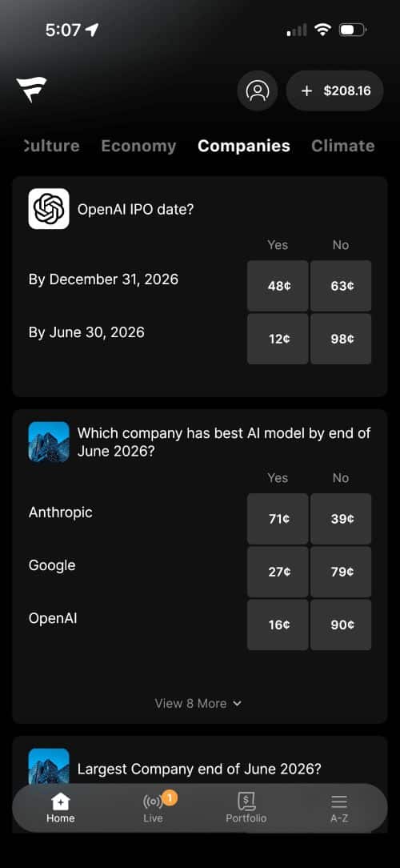Tap the OpenAI logo thumbnail
400x868 pixels.
pos(49,209)
